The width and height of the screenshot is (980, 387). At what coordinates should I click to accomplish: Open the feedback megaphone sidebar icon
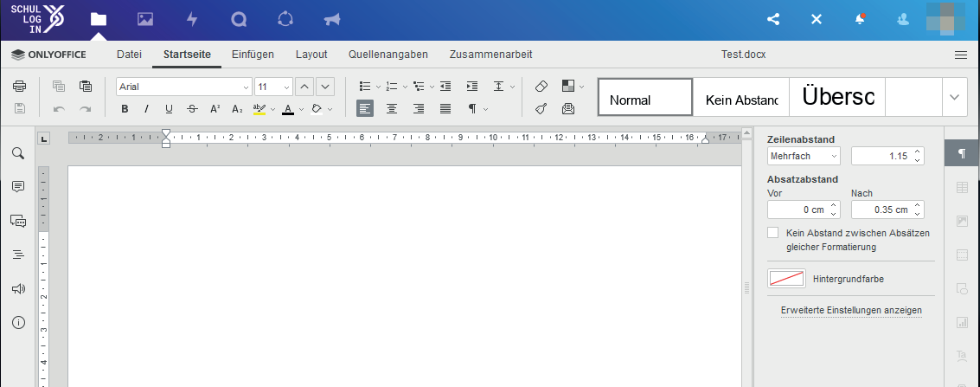tap(18, 289)
